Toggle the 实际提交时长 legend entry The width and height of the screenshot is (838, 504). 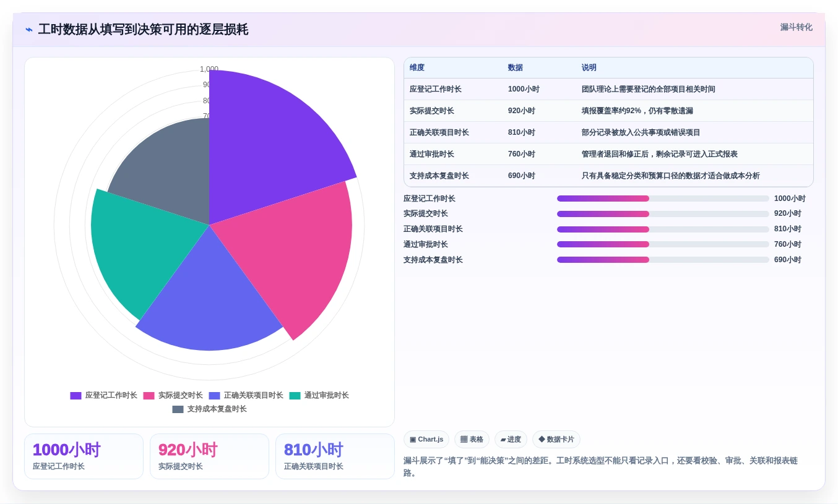(173, 395)
